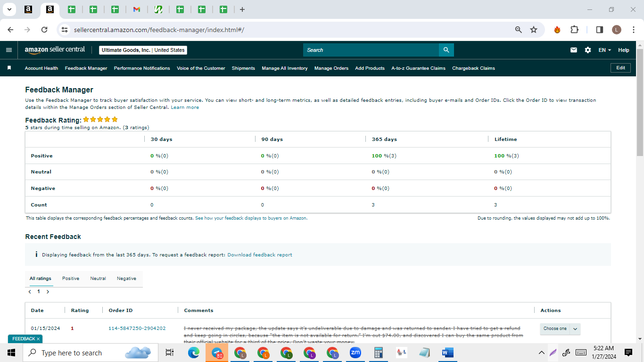Viewport: 644px width, 362px height.
Task: Click the Windows taskbar search box
Action: pyautogui.click(x=91, y=353)
